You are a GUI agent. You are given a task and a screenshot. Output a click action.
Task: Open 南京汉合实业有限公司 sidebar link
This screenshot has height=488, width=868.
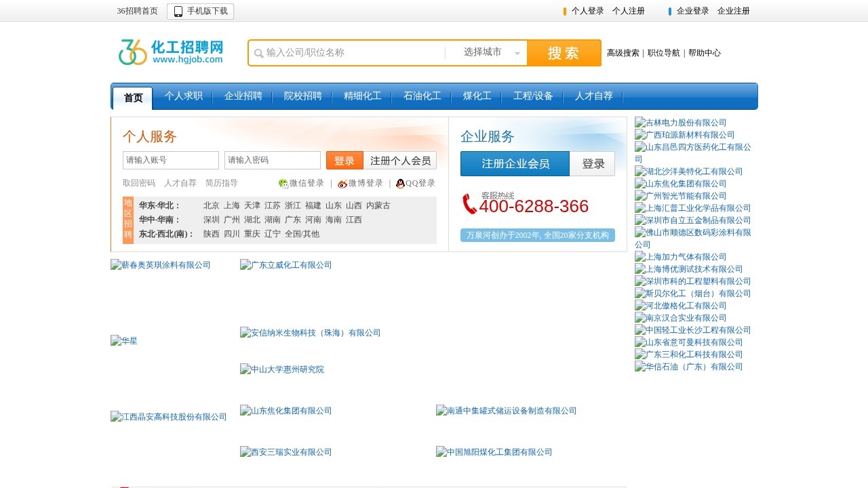tap(681, 318)
